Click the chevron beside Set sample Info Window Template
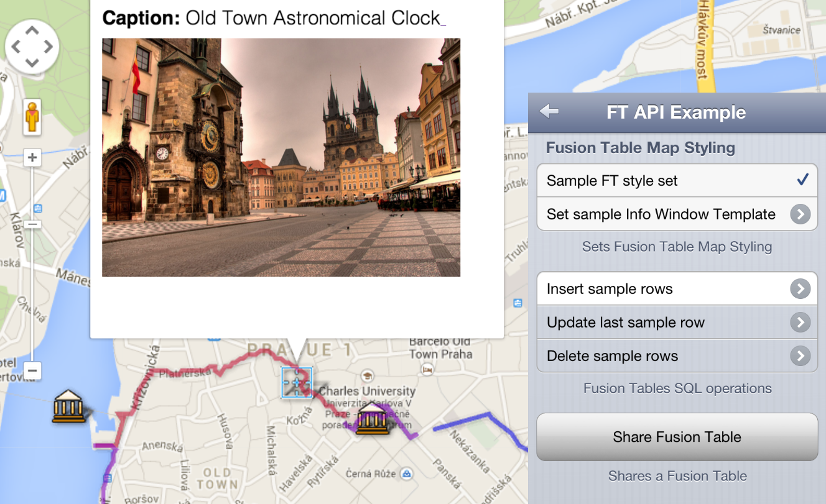Viewport: 826px width, 504px height. click(800, 214)
